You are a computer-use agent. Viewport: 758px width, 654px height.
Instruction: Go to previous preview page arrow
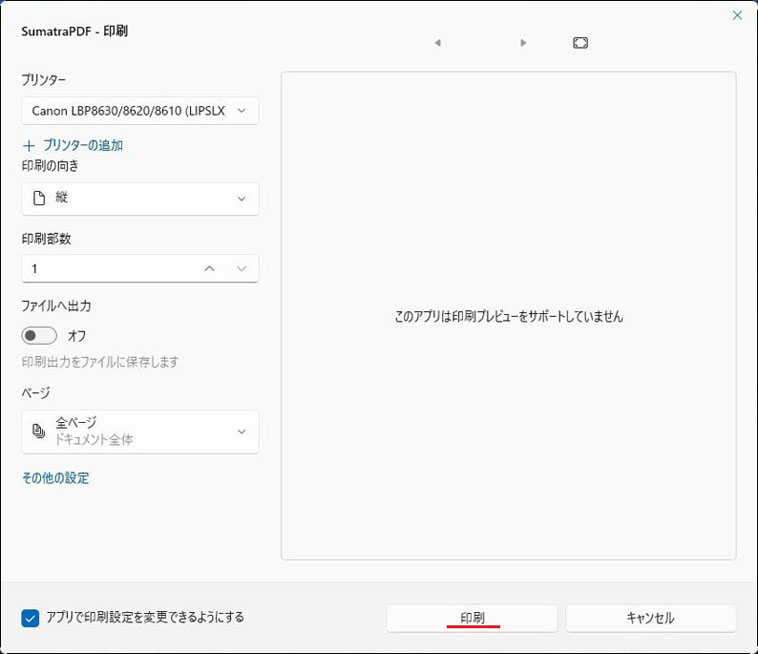tap(437, 43)
